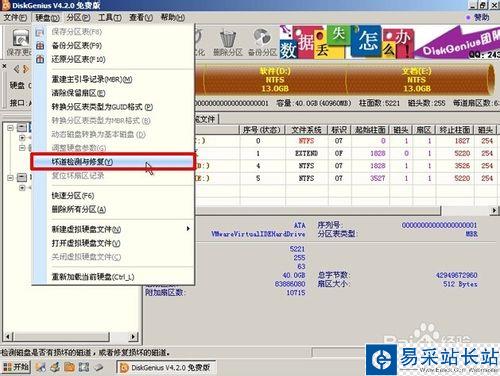This screenshot has width=500, height=376.
Task: Collapse the second child tree node under first disk
Action: 22,147
